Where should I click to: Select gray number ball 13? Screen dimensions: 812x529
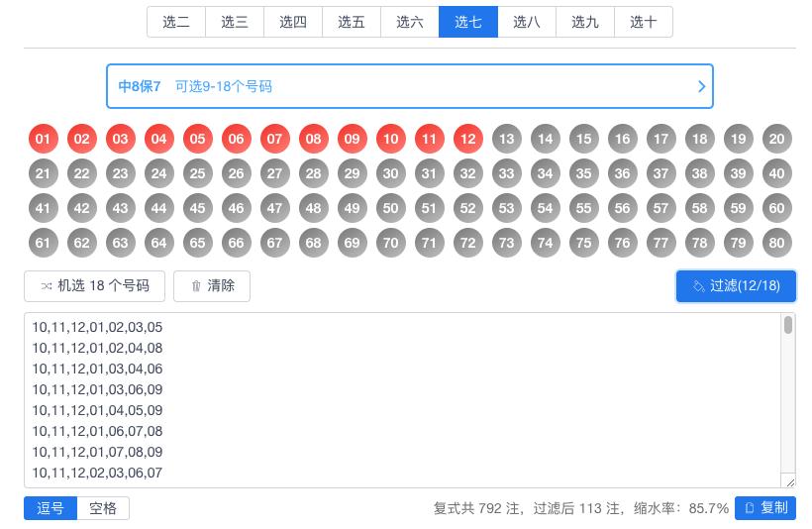(506, 139)
